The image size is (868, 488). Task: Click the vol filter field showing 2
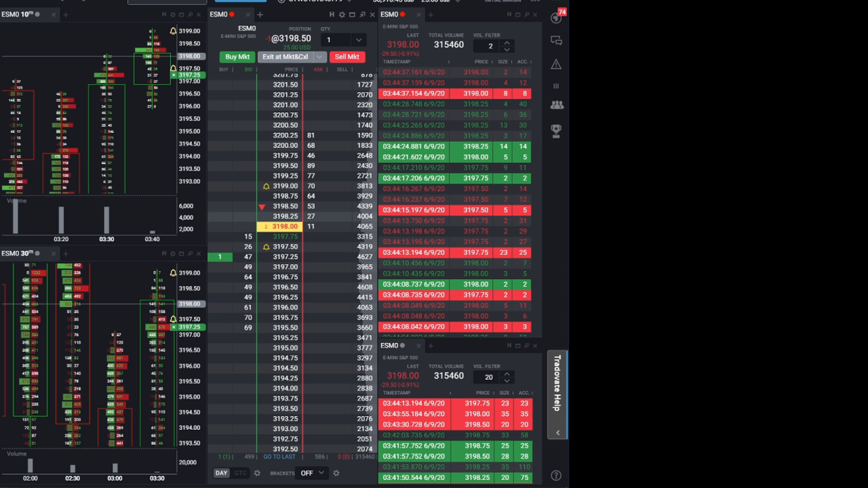[487, 46]
